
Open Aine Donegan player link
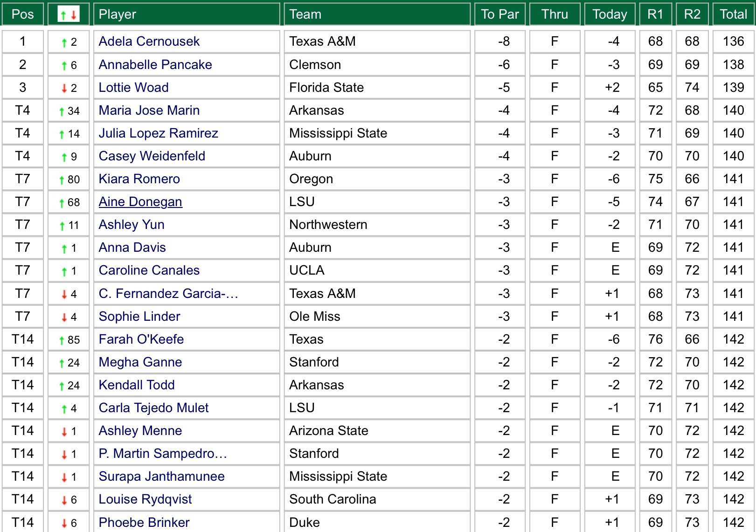coord(140,202)
